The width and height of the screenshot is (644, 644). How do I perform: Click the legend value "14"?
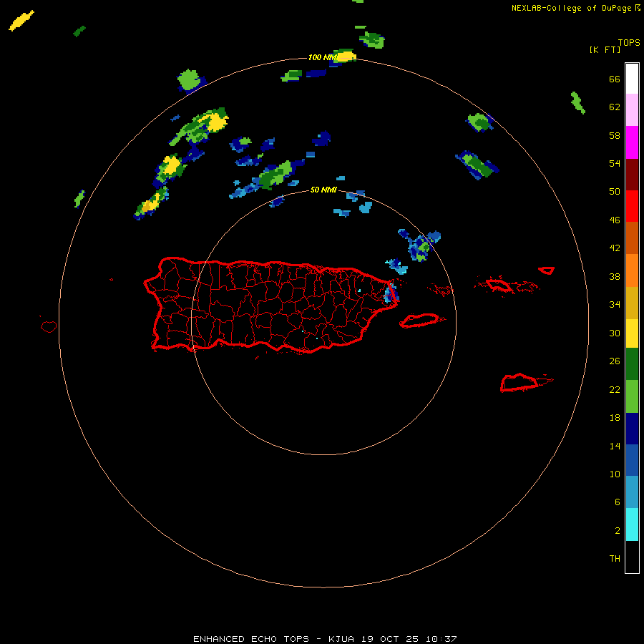615,446
